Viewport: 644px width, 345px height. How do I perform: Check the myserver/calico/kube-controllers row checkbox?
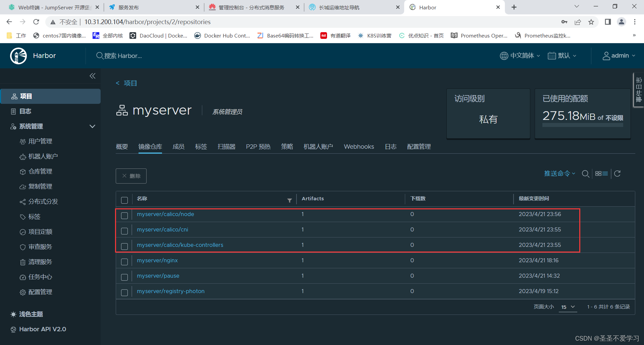pyautogui.click(x=124, y=247)
